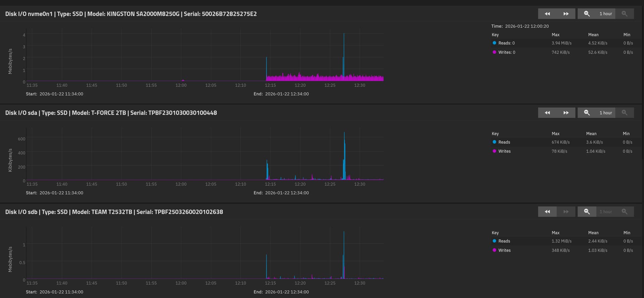Image resolution: width=644 pixels, height=298 pixels.
Task: Click the 1 hour timeframe on nvme0n1 chart
Action: pyautogui.click(x=605, y=14)
